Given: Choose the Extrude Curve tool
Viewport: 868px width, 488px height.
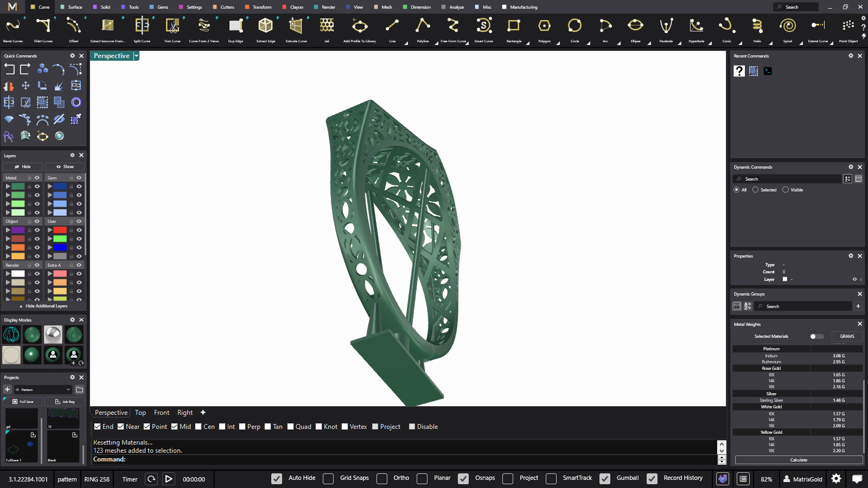Looking at the screenshot, I should (296, 30).
